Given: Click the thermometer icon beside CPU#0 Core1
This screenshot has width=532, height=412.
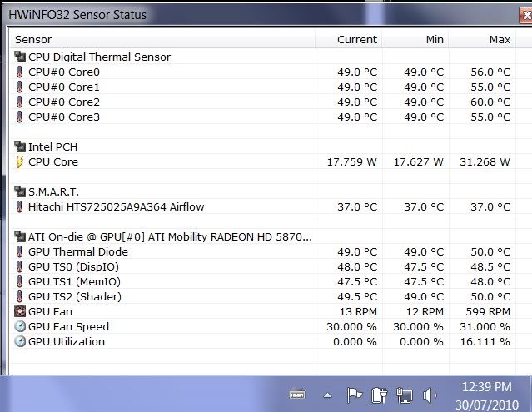Looking at the screenshot, I should pyautogui.click(x=20, y=87).
